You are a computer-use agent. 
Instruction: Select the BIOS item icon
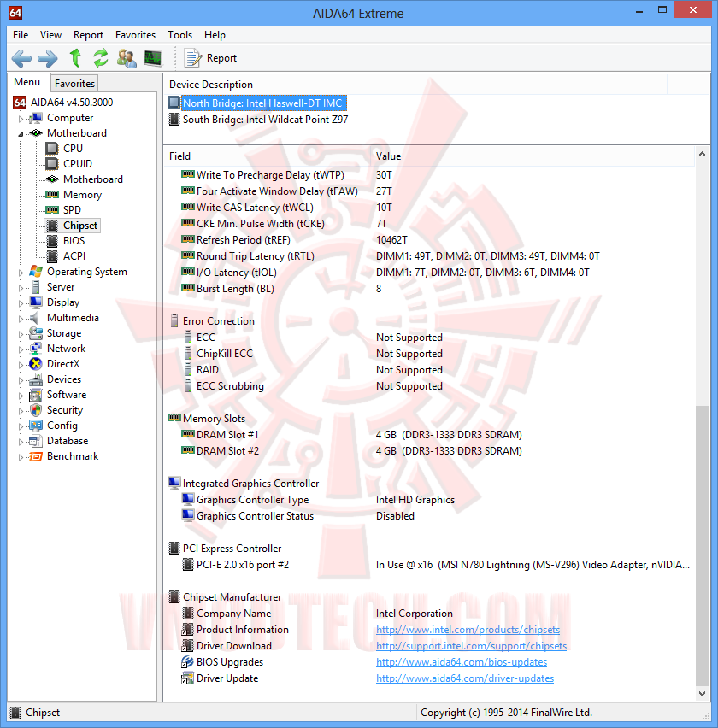pyautogui.click(x=52, y=240)
